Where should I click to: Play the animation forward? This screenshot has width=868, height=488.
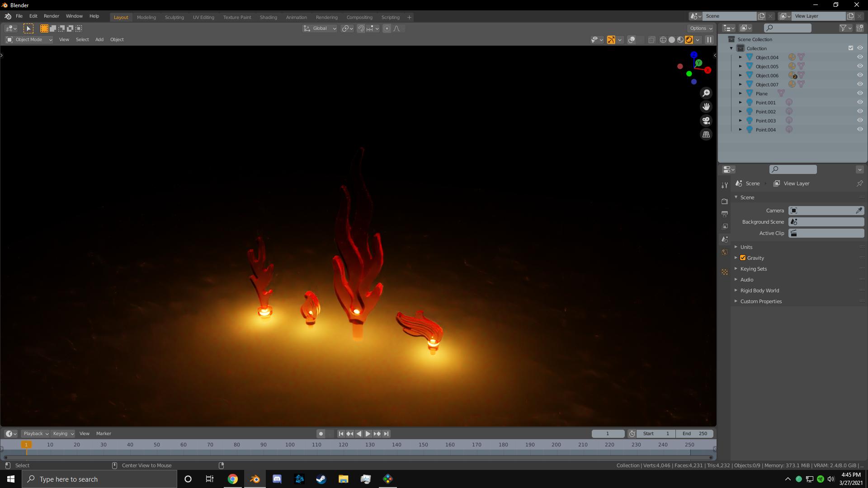[368, 434]
